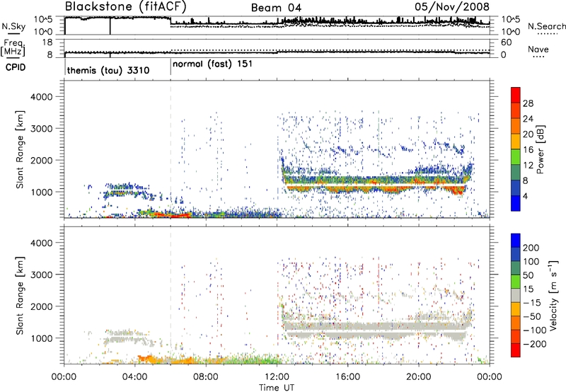Screen dimensions: 566x392
Task: Pick the velocity colorbar segment between 15 and 50
Action: point(516,282)
